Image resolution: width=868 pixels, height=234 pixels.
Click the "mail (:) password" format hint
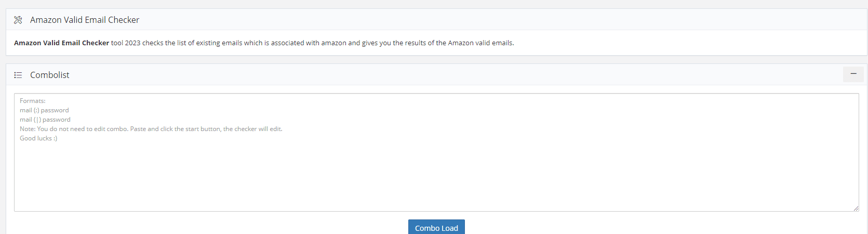[x=44, y=110]
